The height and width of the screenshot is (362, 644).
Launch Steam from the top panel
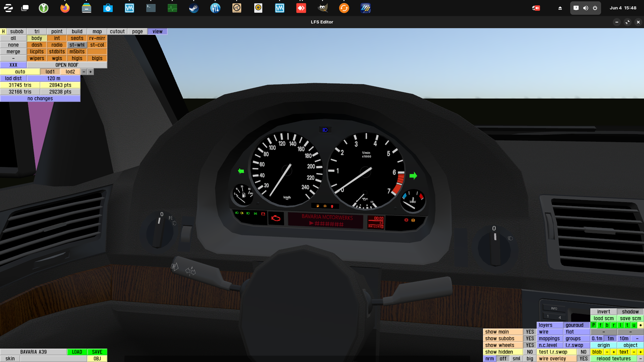[x=194, y=8]
